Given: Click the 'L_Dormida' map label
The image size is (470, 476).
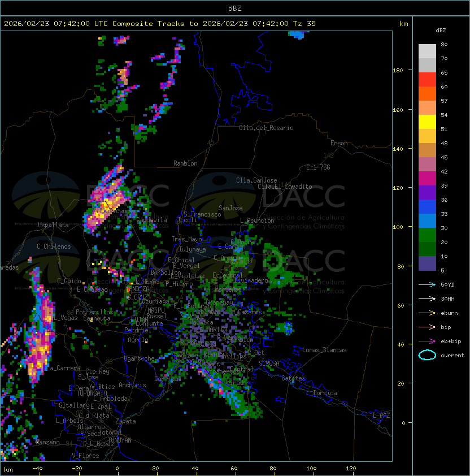Looking at the screenshot, I should coord(321,393).
